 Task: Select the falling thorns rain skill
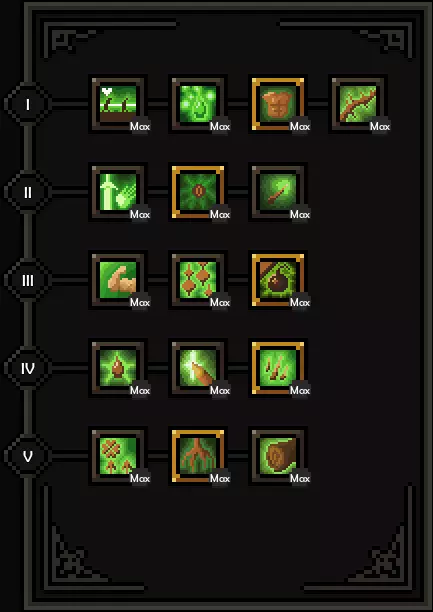tap(278, 368)
